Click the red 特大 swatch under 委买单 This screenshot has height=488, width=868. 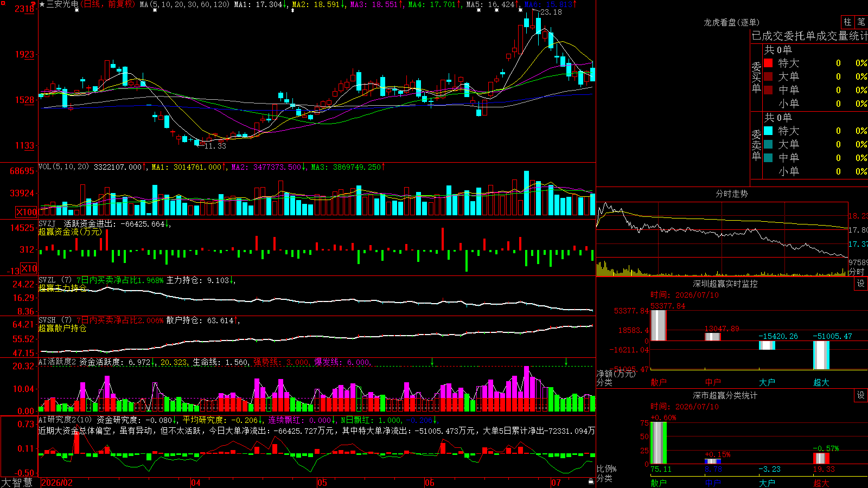click(768, 63)
